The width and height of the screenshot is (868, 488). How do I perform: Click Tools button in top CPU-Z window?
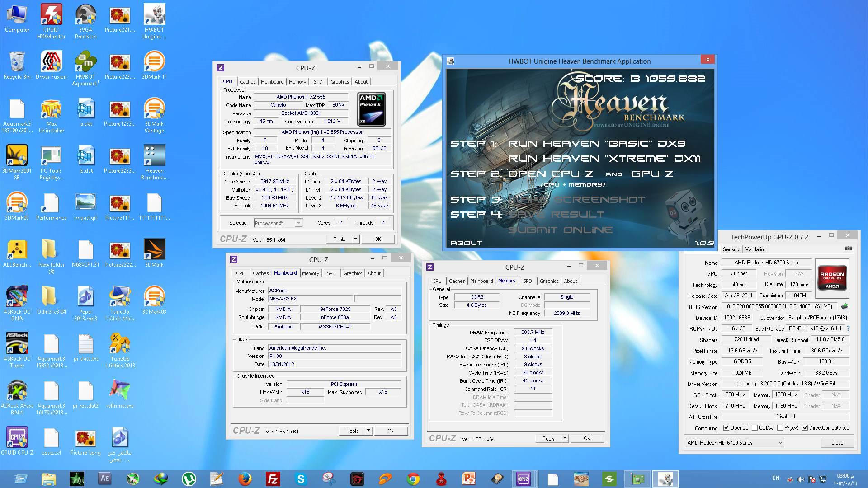click(x=339, y=239)
